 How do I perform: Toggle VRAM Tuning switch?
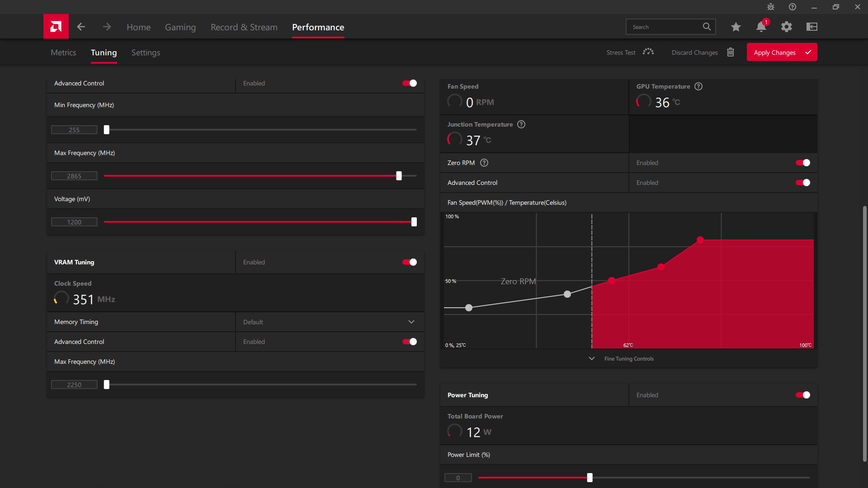(x=410, y=262)
